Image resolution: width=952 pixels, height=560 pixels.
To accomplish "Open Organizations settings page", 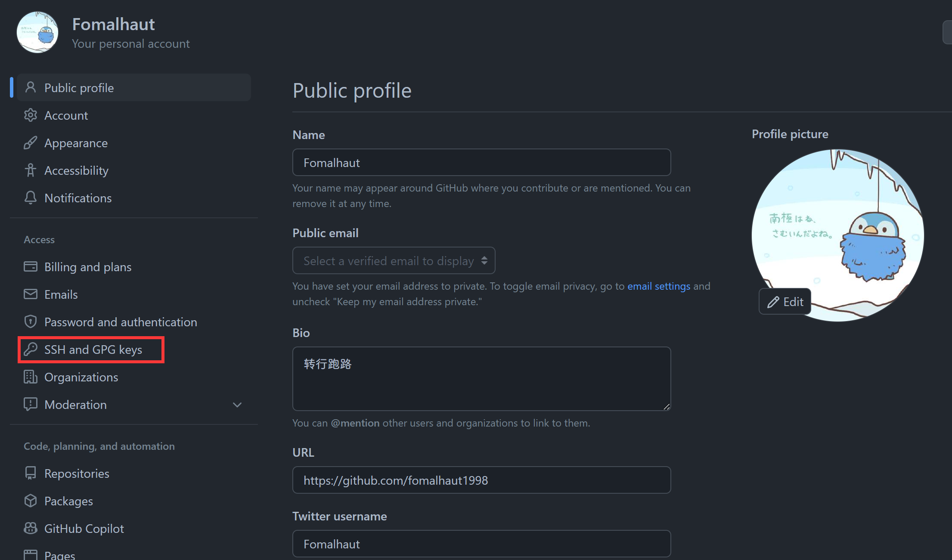I will click(81, 377).
